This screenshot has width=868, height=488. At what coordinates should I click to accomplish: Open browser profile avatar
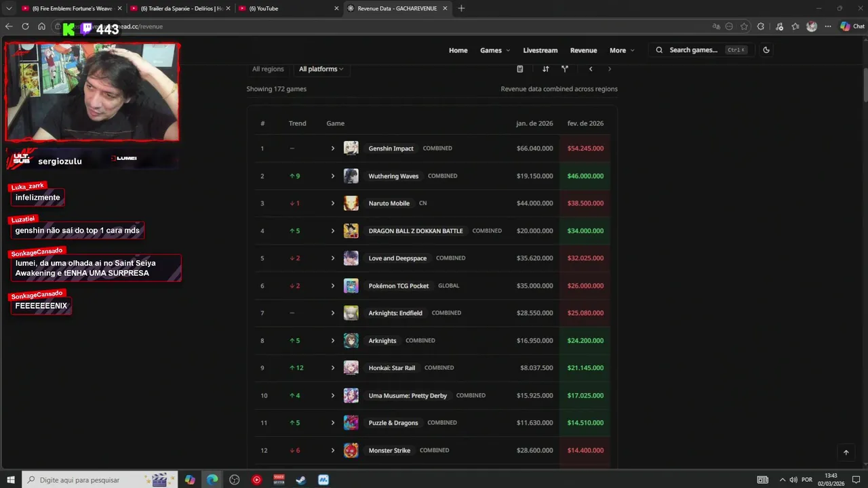(x=812, y=26)
